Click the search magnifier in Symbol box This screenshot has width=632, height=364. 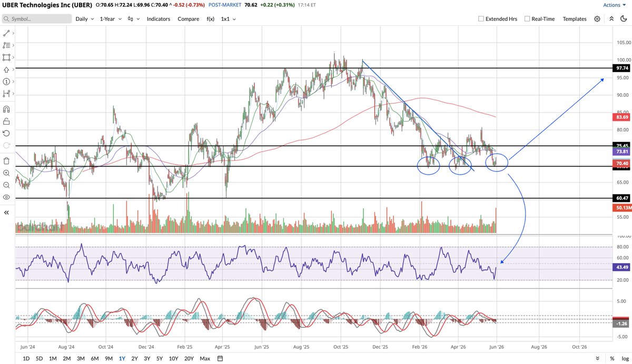6,18
